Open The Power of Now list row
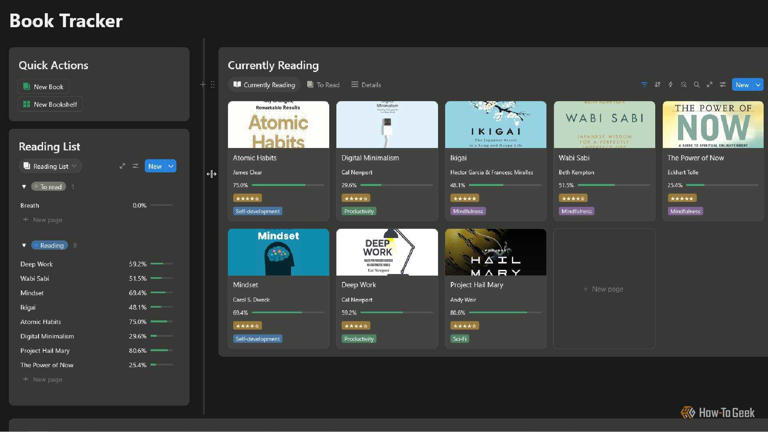The width and height of the screenshot is (768, 432). tap(97, 365)
